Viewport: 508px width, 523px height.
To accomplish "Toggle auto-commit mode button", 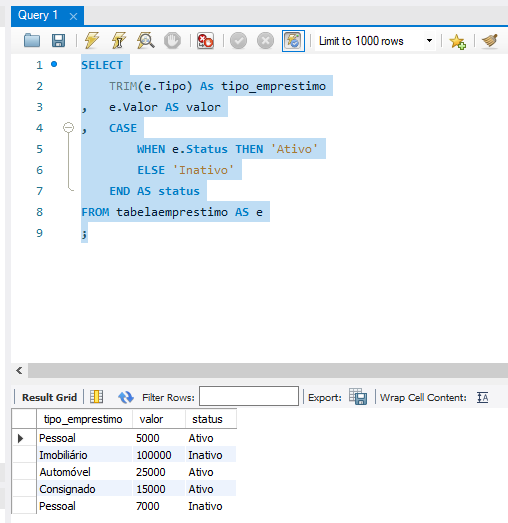I will tap(293, 41).
